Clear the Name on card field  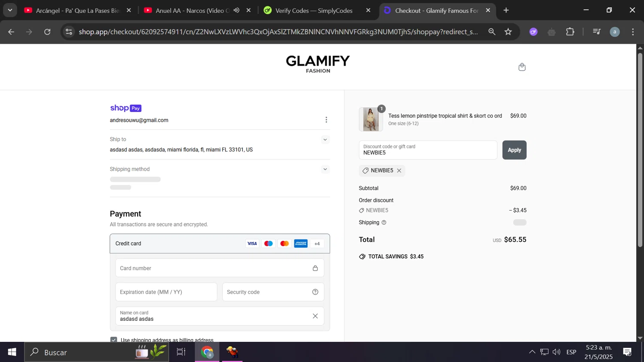(x=315, y=316)
